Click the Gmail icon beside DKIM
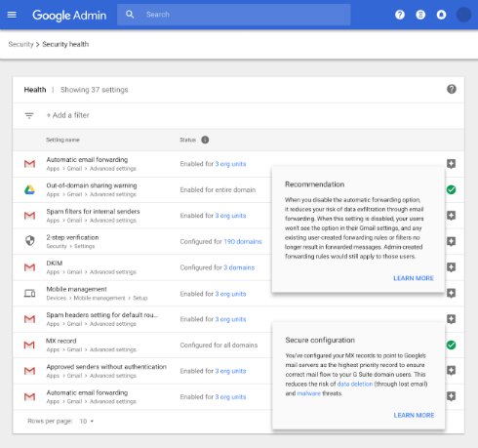This screenshot has height=448, width=478. [29, 267]
